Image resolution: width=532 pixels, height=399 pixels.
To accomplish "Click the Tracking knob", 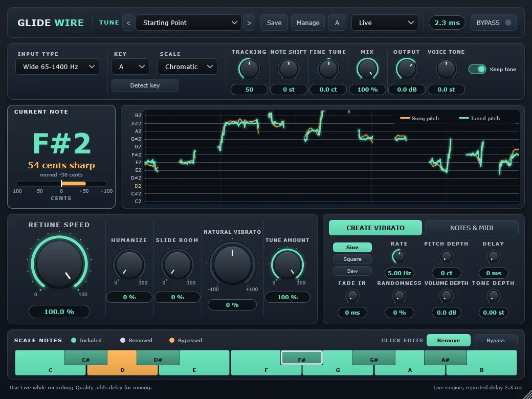I will click(x=249, y=69).
